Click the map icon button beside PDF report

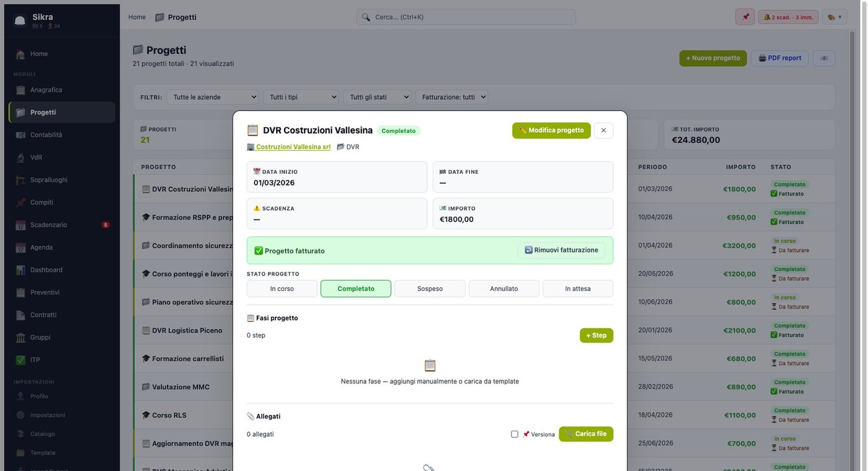[824, 58]
